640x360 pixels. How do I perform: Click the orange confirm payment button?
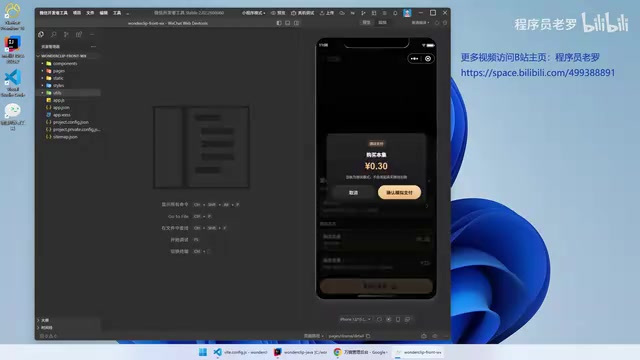tap(399, 192)
